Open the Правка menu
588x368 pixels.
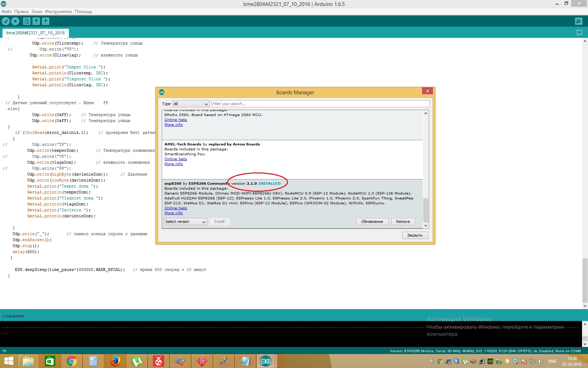click(21, 12)
